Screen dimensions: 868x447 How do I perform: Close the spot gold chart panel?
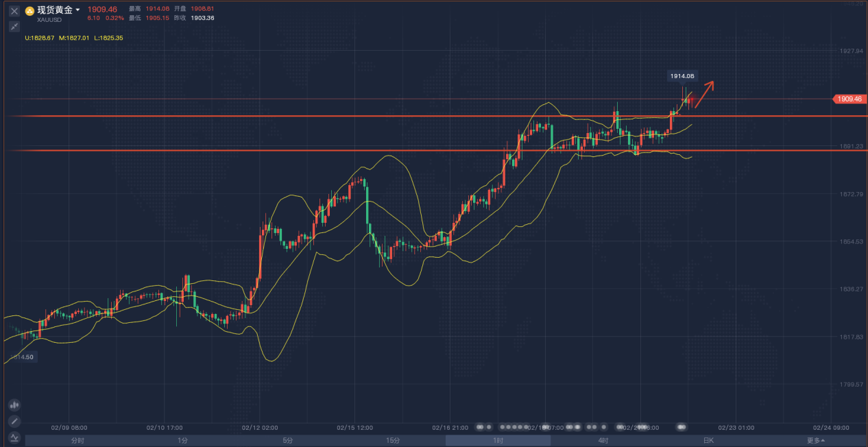(x=14, y=12)
